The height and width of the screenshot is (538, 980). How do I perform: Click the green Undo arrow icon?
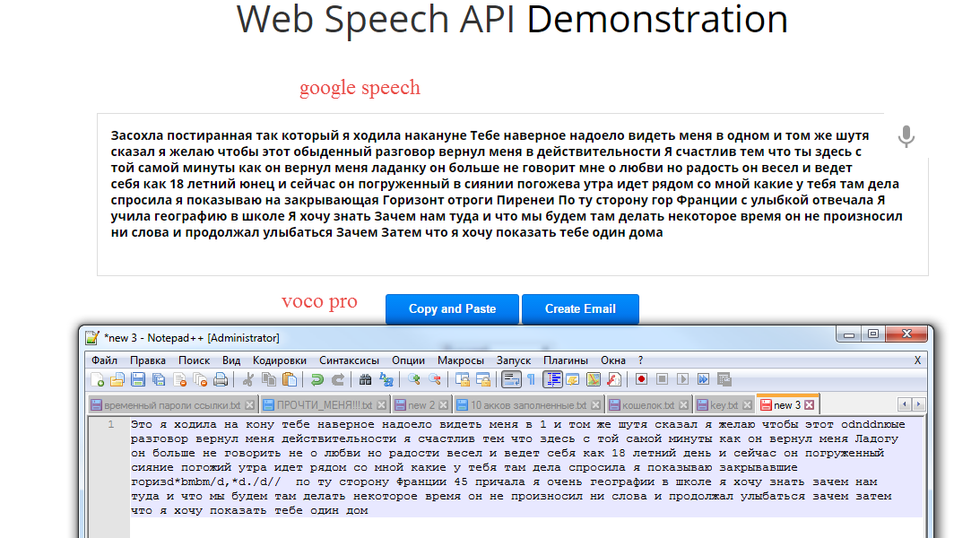coord(317,379)
